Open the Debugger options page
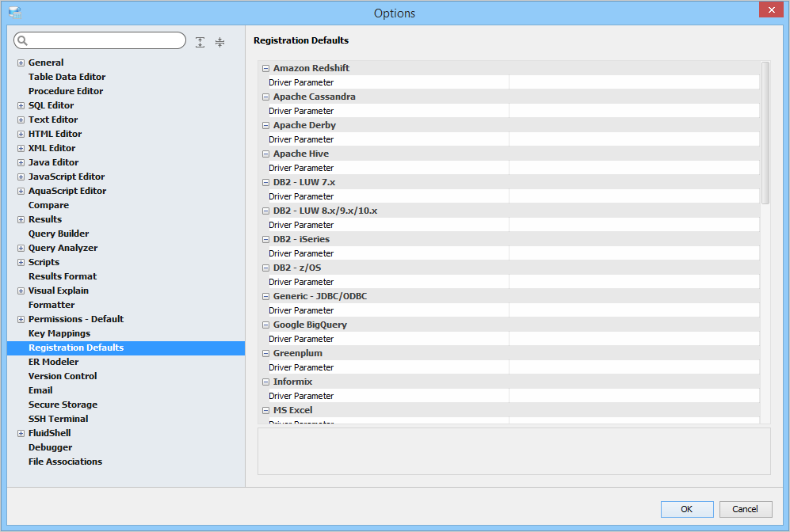The height and width of the screenshot is (532, 790). 51,447
